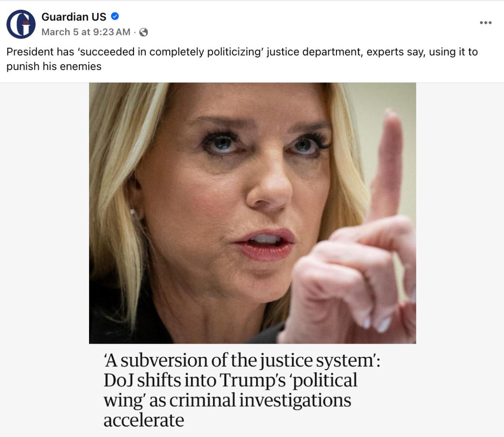Image resolution: width=504 pixels, height=437 pixels.
Task: Click the dot separator beside the timestamp
Action: [x=134, y=32]
